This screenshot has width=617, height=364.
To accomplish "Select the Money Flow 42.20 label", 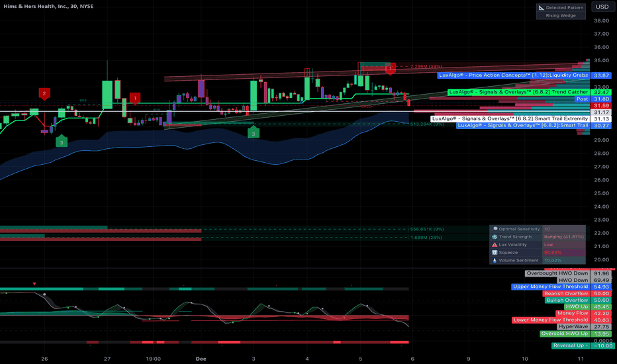I will pyautogui.click(x=573, y=313).
